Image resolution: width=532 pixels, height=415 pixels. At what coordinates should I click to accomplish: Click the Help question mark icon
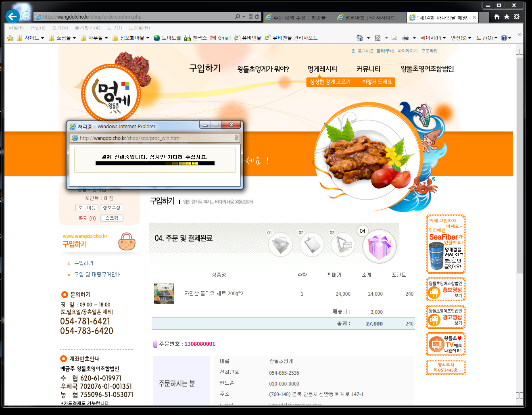504,38
